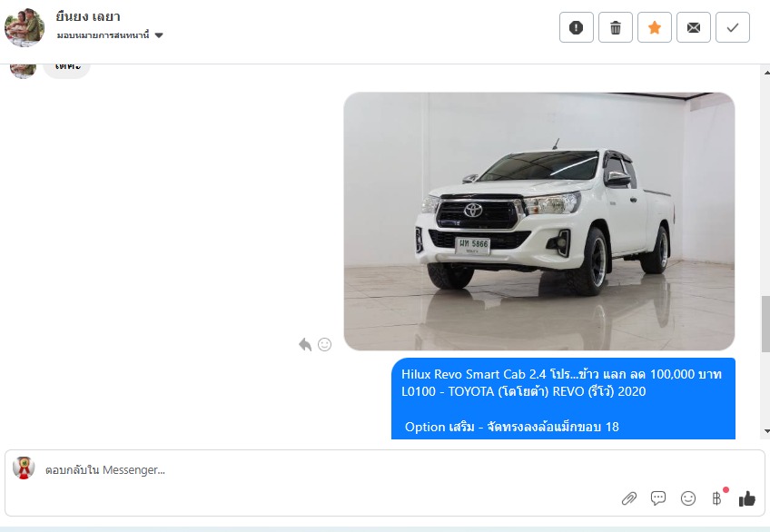Click page avatar beside reply box
The height and width of the screenshot is (532, 770).
(24, 468)
